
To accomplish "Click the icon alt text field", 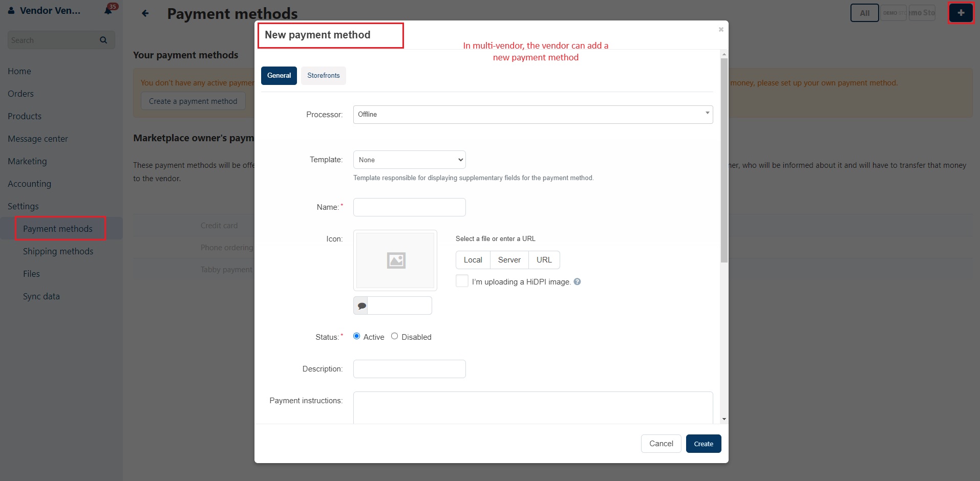I will tap(399, 305).
